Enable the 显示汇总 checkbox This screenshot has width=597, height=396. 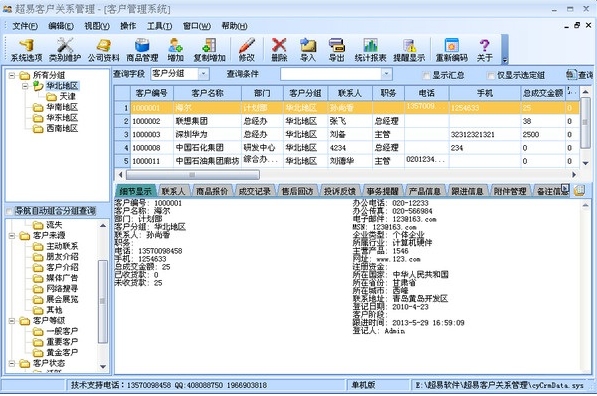click(x=426, y=75)
